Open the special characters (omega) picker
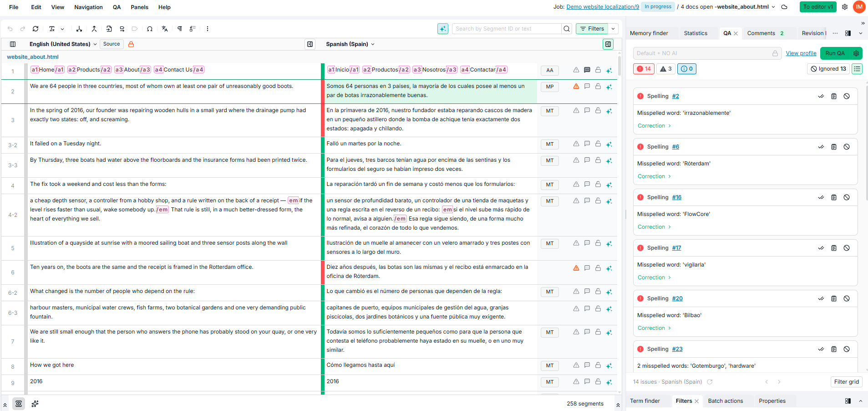Viewport: 868px width, 411px height. pos(150,29)
